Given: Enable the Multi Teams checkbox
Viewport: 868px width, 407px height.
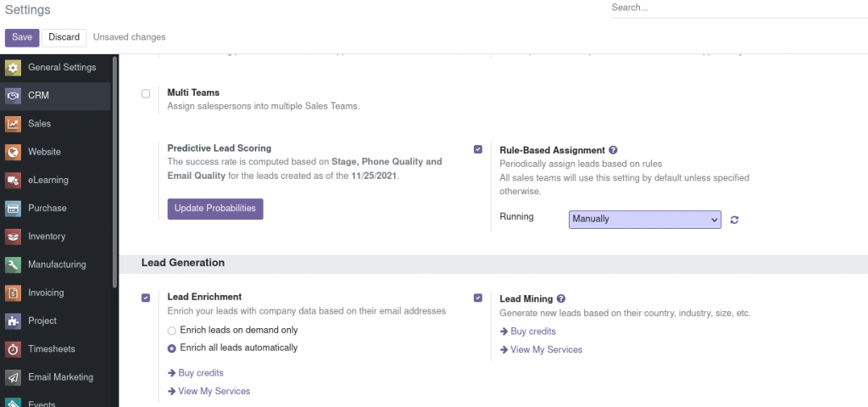Looking at the screenshot, I should [146, 93].
